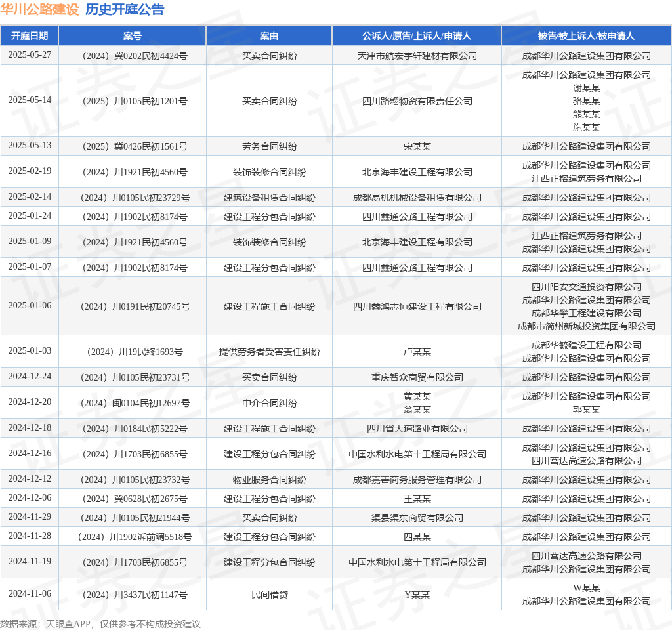
Task: Click defendant 成都市简州新城投资集团有限公司
Action: (586, 327)
